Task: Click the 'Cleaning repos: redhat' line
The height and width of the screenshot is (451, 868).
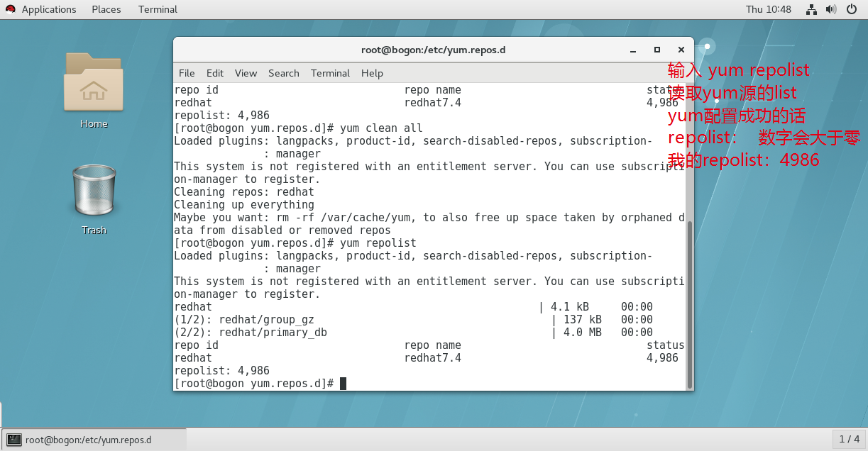Action: pos(244,192)
